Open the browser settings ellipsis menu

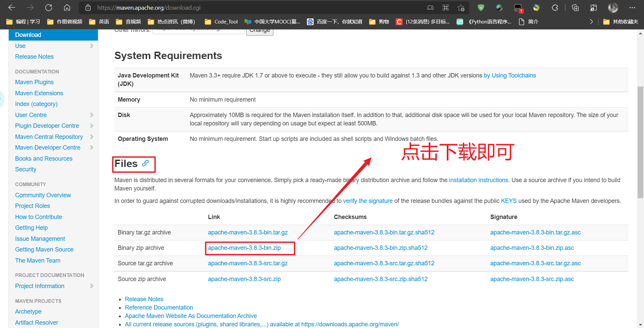tap(632, 7)
